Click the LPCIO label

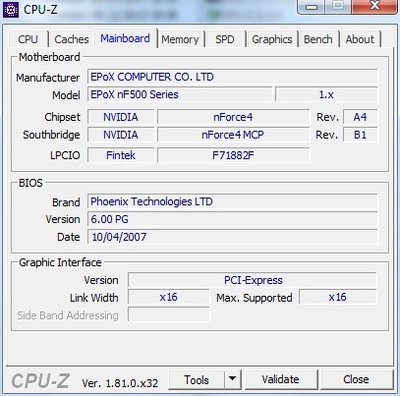point(65,155)
